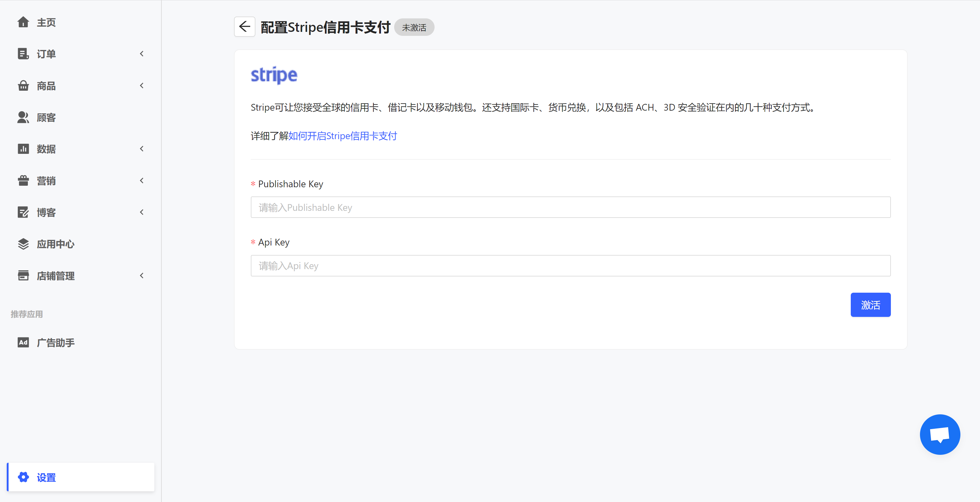This screenshot has height=502, width=980.
Task: Open the 顾客 menu item
Action: point(47,117)
